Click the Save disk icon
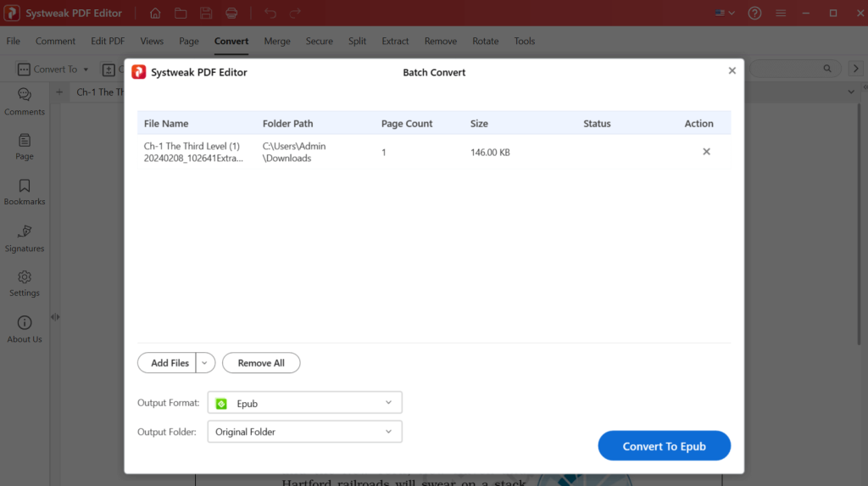The width and height of the screenshot is (868, 486). pyautogui.click(x=206, y=13)
